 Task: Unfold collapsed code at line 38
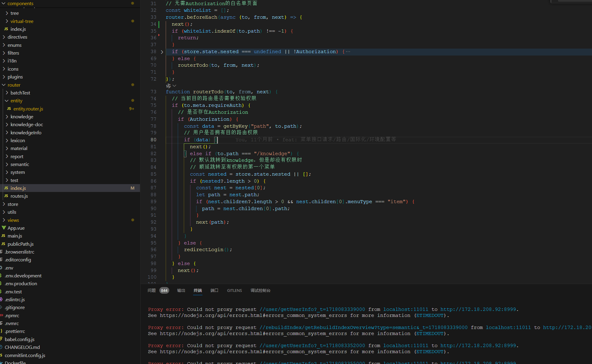(x=162, y=52)
